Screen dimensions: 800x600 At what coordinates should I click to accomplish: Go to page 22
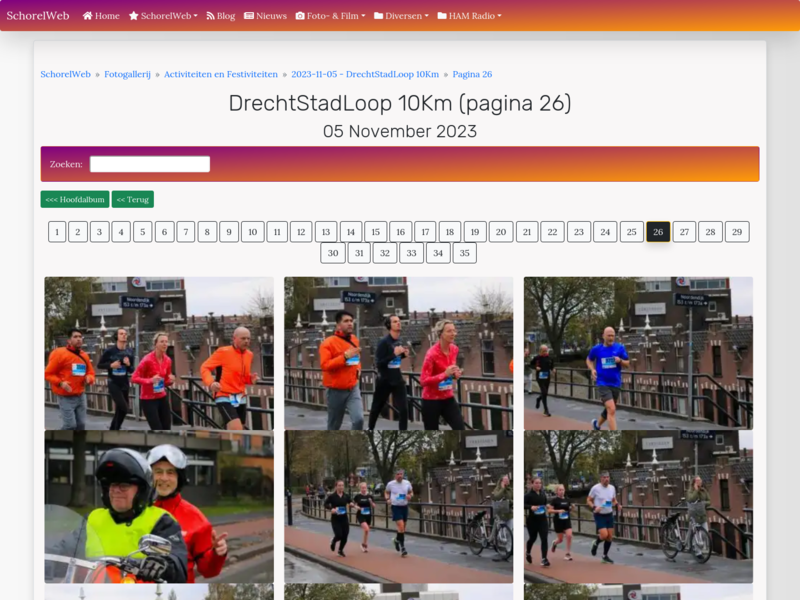[x=553, y=232]
